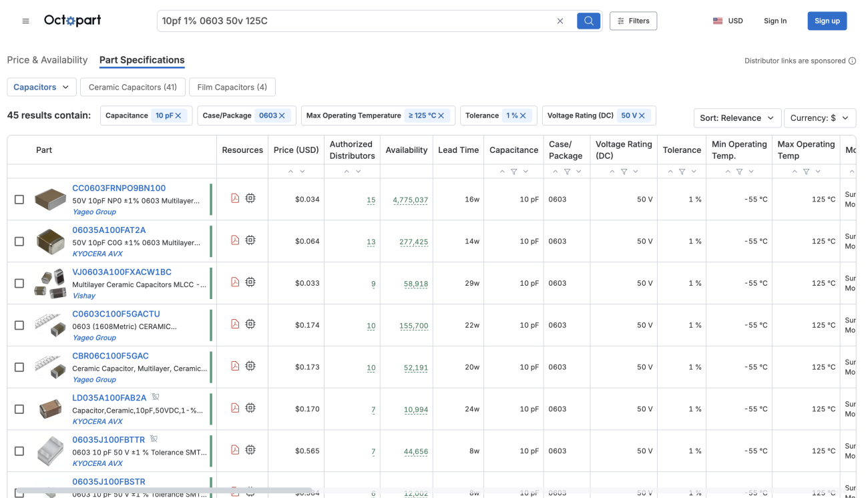Remove the Case/Package 0603 filter
The width and height of the screenshot is (868, 498).
(x=282, y=115)
